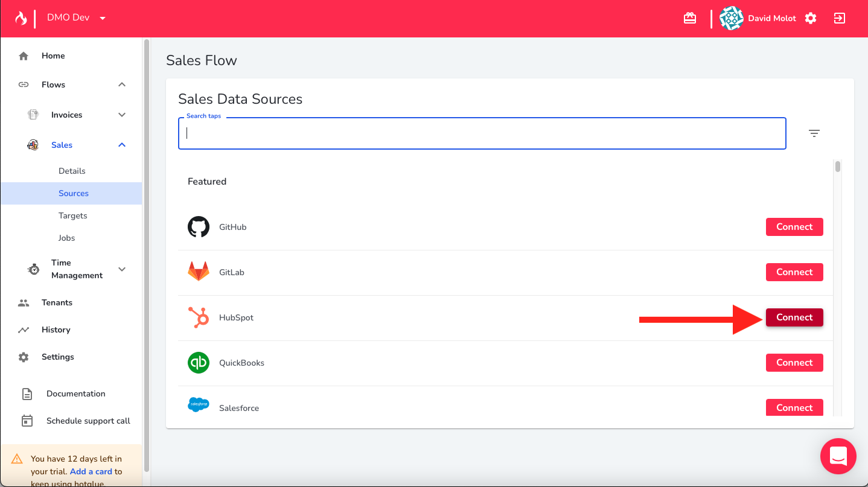Focus the Search taps input field
This screenshot has height=487, width=868.
pos(482,133)
